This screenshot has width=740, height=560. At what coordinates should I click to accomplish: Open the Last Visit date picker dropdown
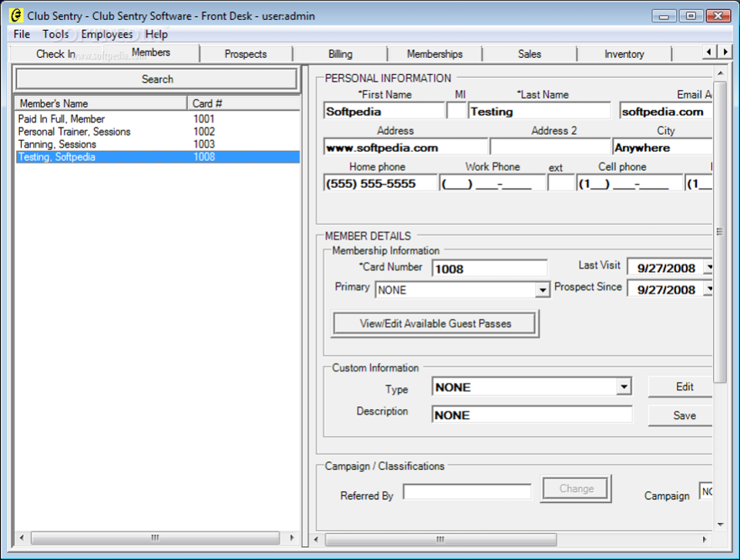[708, 268]
